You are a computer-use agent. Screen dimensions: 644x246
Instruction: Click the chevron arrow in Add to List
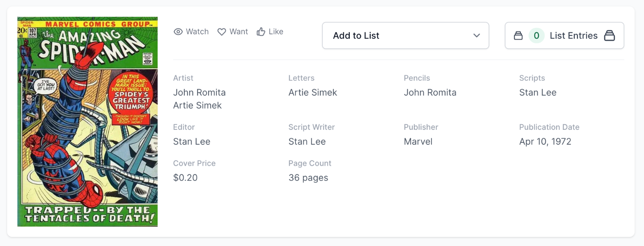click(x=477, y=36)
